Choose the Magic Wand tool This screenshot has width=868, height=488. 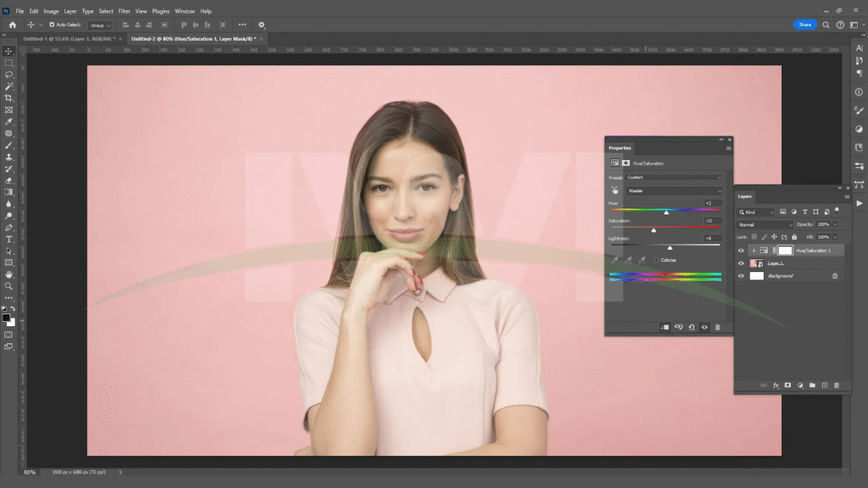coord(8,86)
